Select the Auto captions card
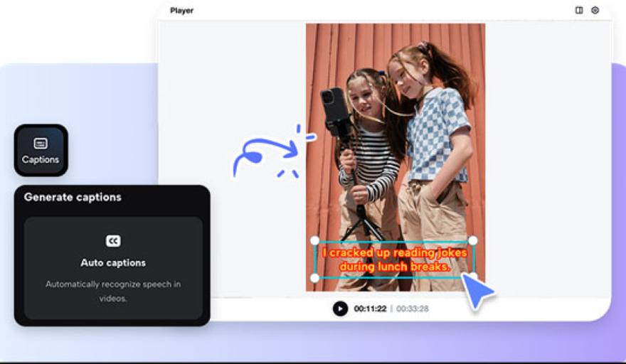Image resolution: width=626 pixels, height=364 pixels. pyautogui.click(x=112, y=268)
